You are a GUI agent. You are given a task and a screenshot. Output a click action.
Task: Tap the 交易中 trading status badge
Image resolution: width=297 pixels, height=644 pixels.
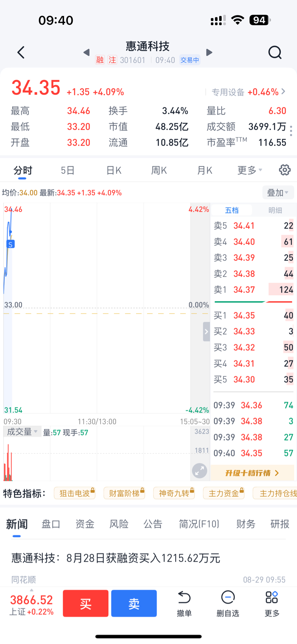[189, 60]
